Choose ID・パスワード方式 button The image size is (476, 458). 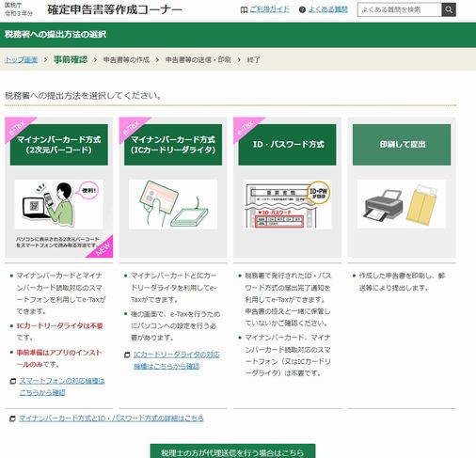tap(287, 145)
